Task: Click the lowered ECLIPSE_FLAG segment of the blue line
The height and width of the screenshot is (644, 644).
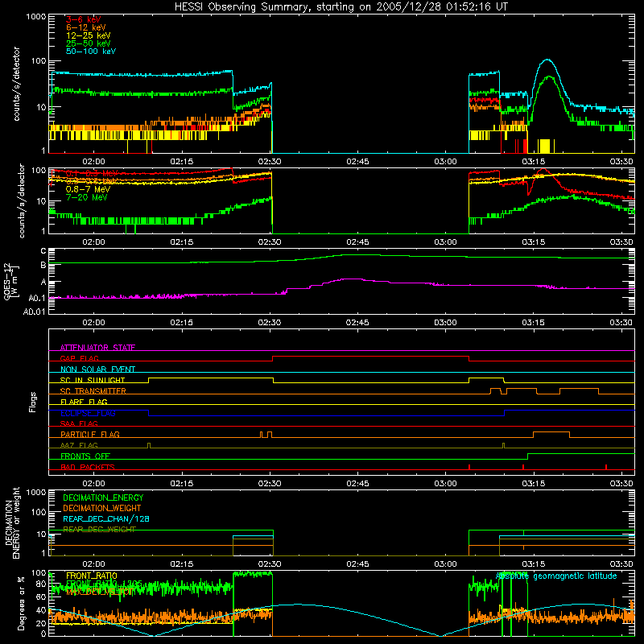Action: 326,415
